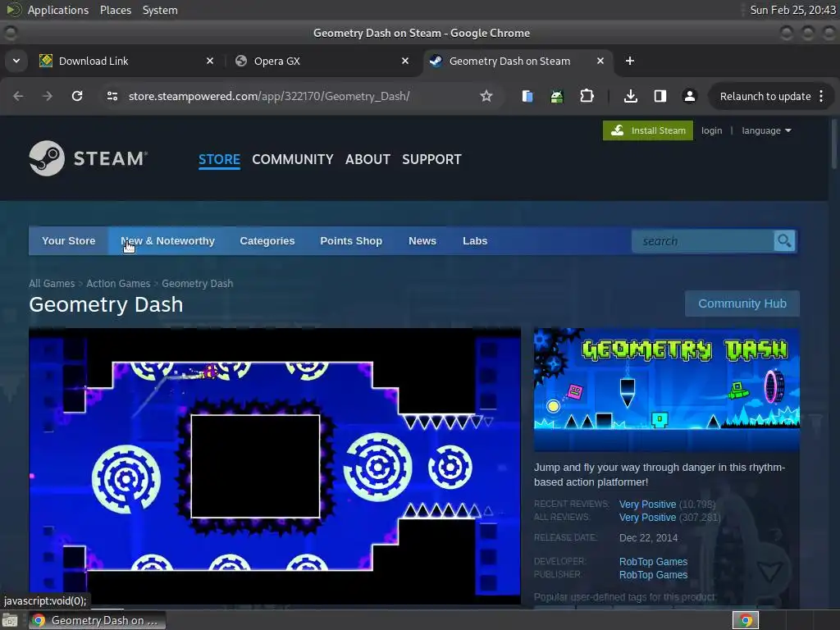Open the COMMUNITY navigation item
840x630 pixels.
pyautogui.click(x=293, y=160)
